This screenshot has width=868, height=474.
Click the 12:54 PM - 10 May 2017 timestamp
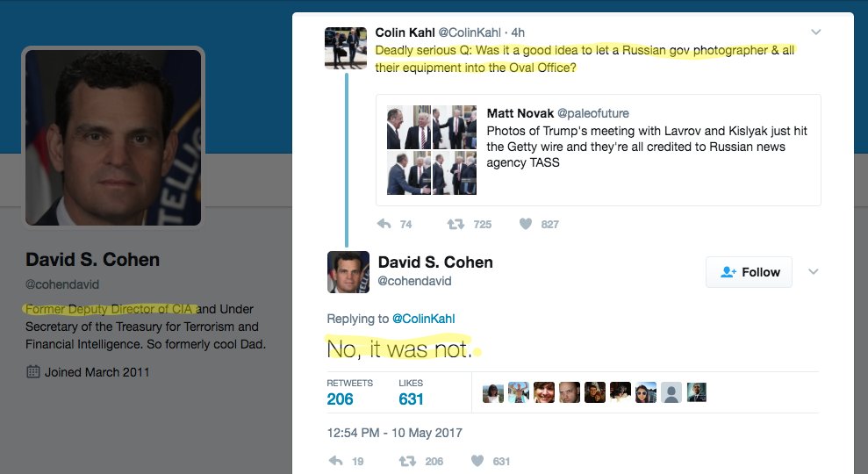pos(394,433)
